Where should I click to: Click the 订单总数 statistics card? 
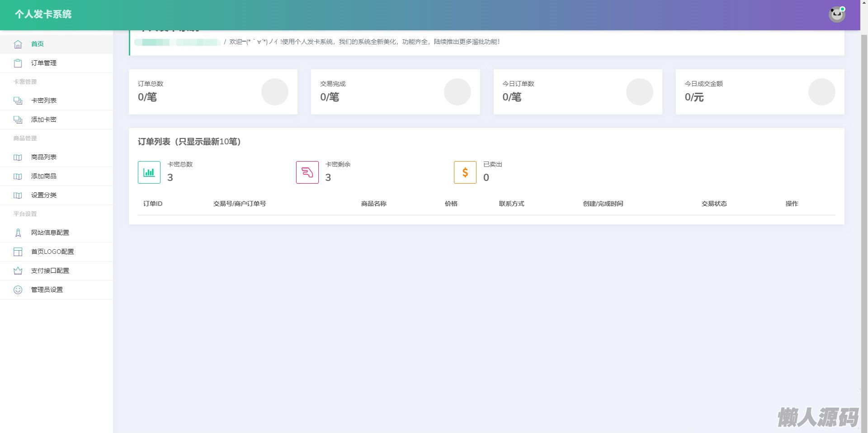pyautogui.click(x=213, y=92)
